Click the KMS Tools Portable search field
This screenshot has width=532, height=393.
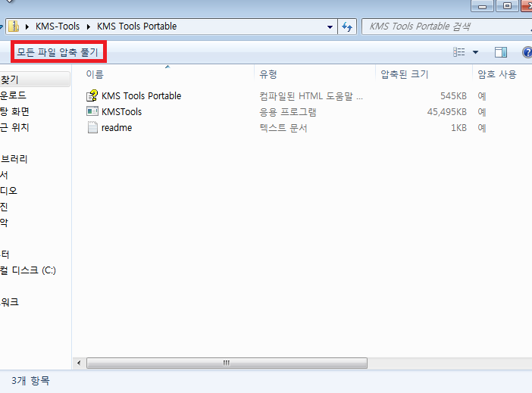(443, 27)
